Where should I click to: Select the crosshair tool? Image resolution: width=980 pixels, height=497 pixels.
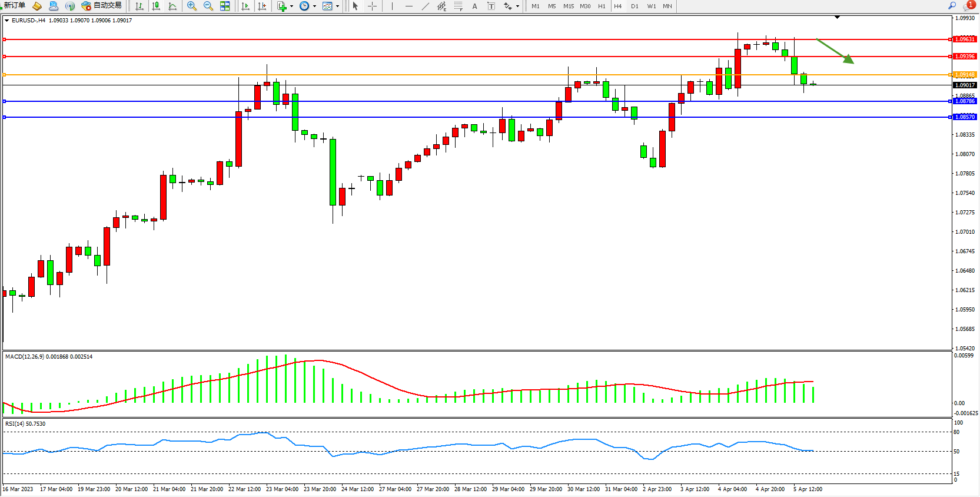[x=373, y=6]
